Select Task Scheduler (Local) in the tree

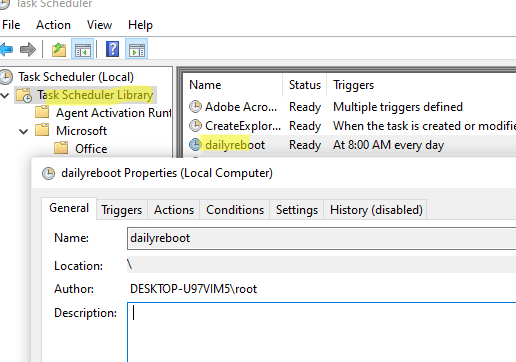pyautogui.click(x=76, y=77)
